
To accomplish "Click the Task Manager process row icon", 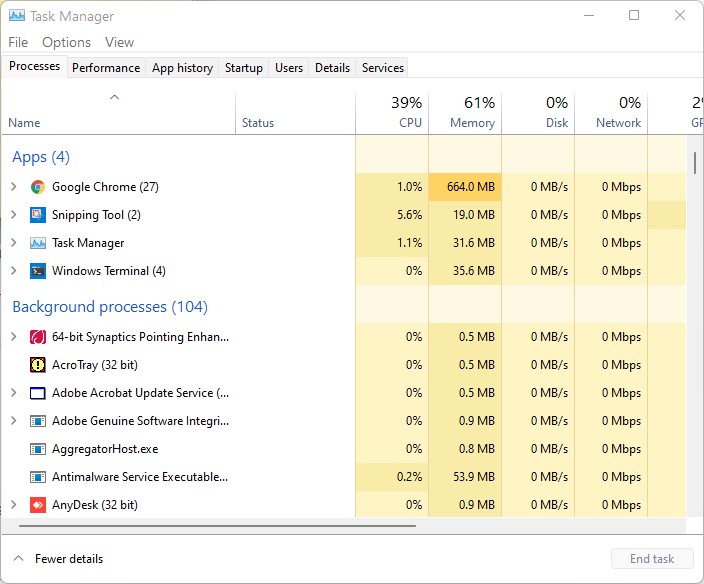I will click(x=38, y=243).
